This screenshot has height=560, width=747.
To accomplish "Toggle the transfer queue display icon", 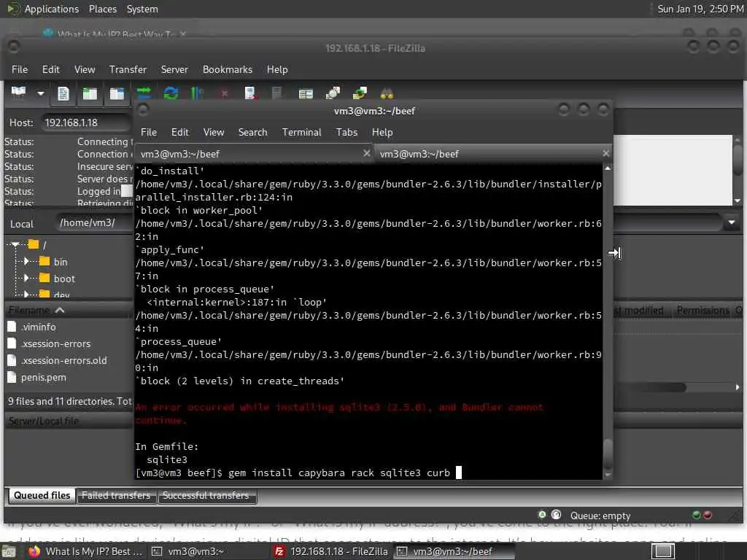I will tap(144, 93).
